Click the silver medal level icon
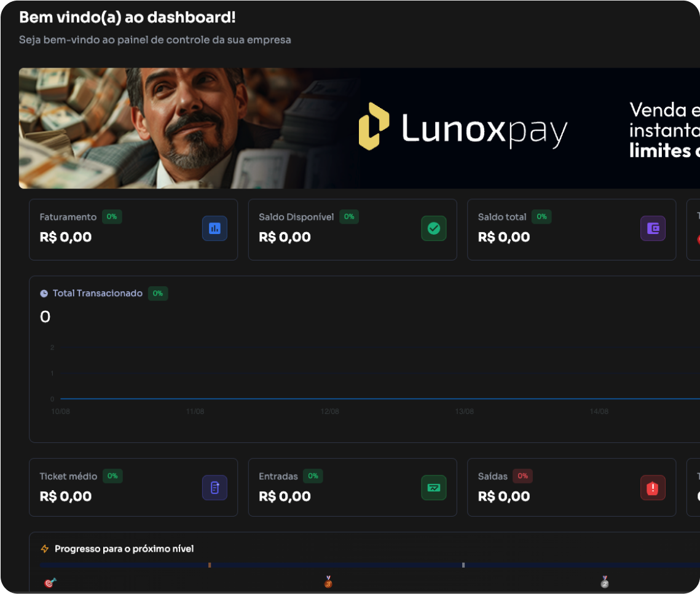The height and width of the screenshot is (594, 700). pyautogui.click(x=605, y=582)
